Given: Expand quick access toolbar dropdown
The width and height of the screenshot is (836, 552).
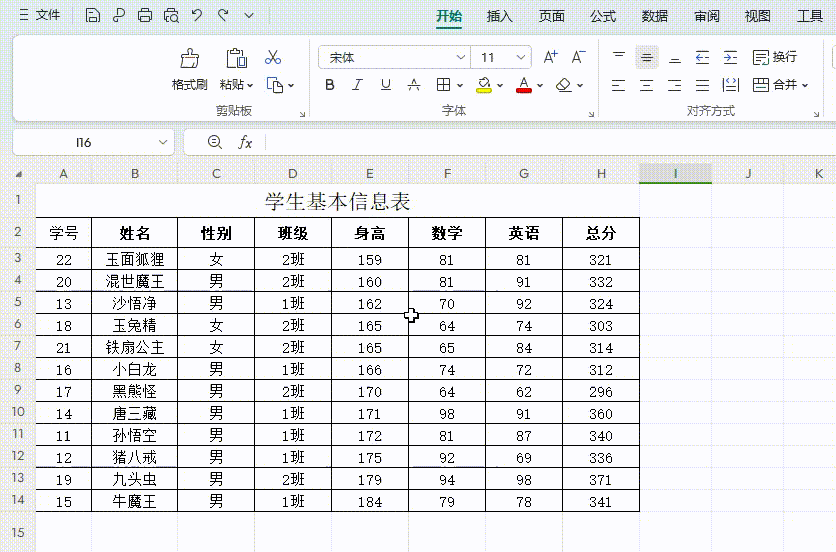Looking at the screenshot, I should [x=249, y=15].
